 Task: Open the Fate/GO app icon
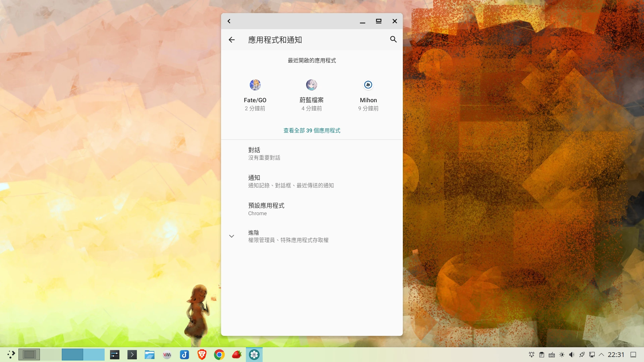[255, 85]
